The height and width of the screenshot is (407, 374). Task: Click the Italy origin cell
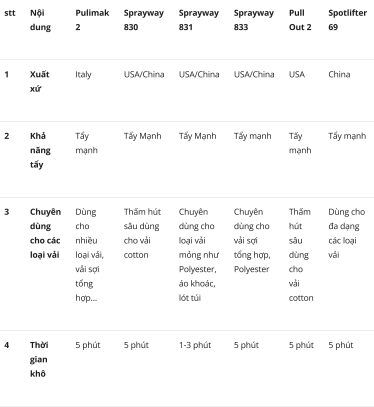[83, 74]
